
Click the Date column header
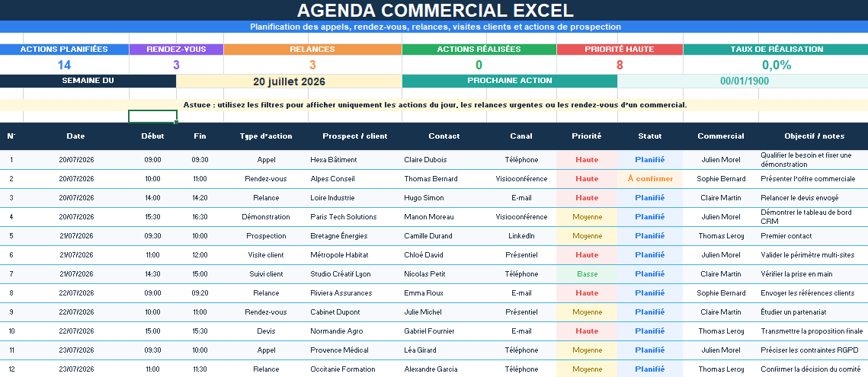pyautogui.click(x=76, y=136)
